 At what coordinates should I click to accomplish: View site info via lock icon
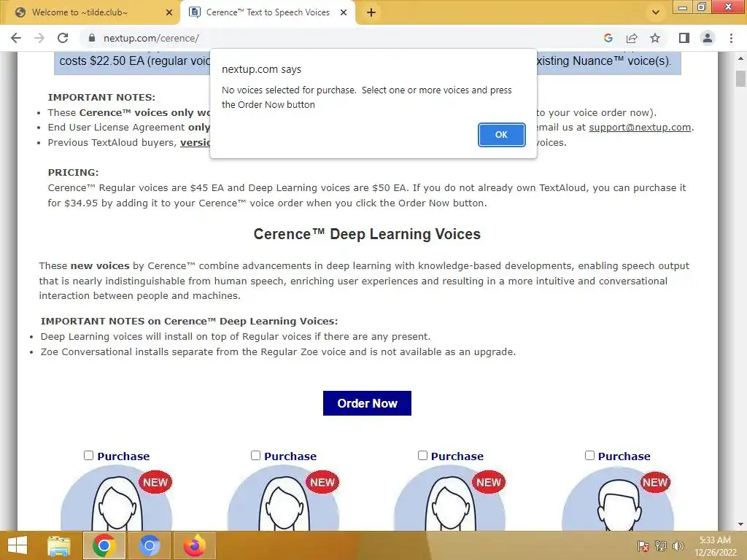(92, 38)
